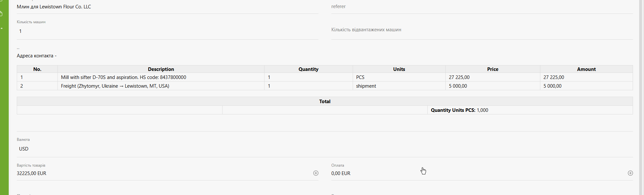Click the Amount column header

point(586,69)
